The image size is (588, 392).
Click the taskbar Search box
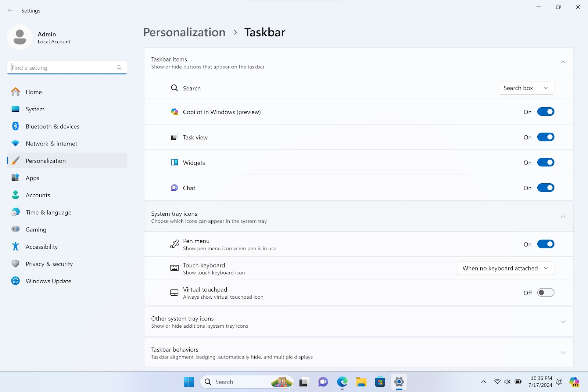[247, 382]
